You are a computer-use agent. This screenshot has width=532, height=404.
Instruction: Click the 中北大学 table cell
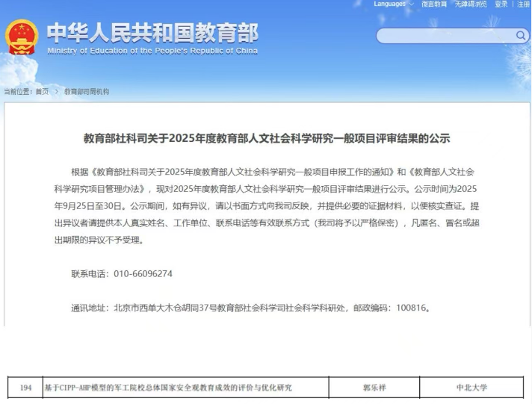pos(471,388)
